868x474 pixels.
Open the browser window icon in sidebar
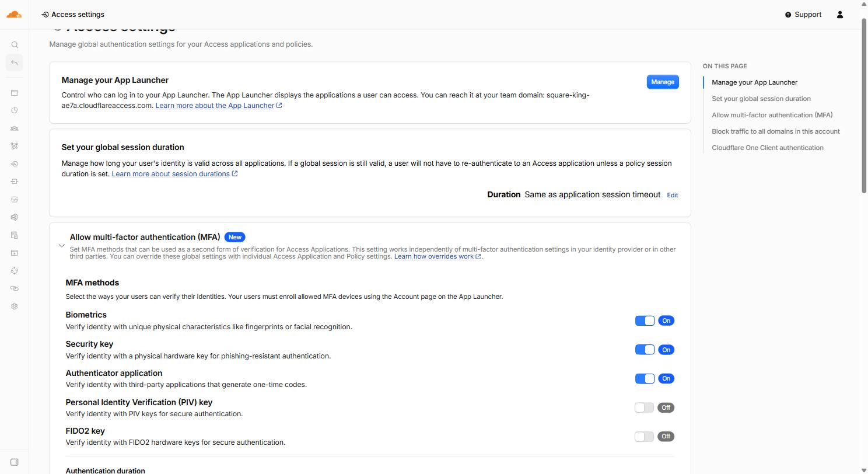15,93
